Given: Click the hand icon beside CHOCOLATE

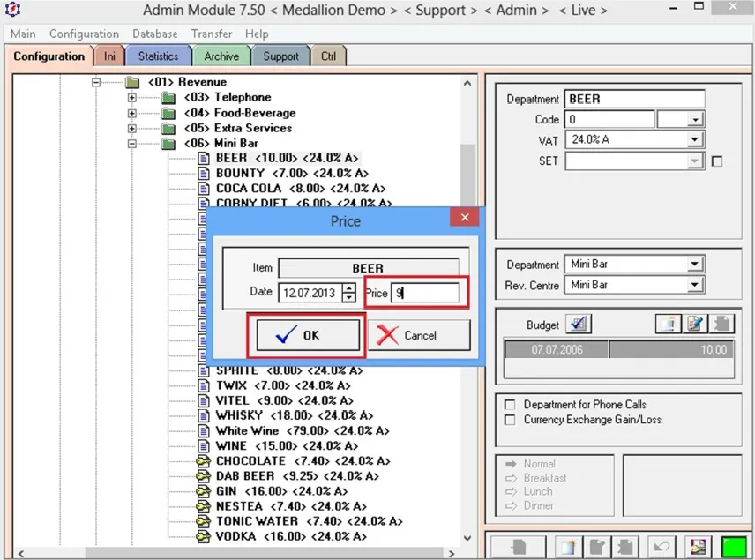Looking at the screenshot, I should [x=204, y=461].
